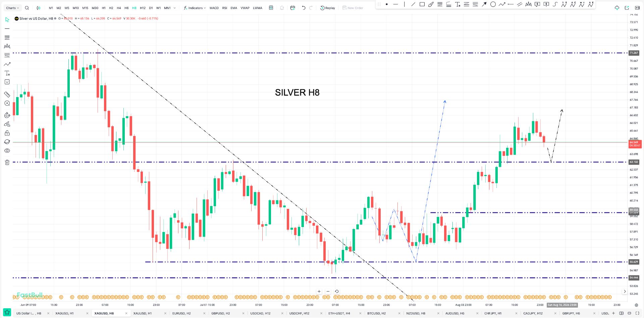Switch to the ETH-USDT, H4 tab

(x=339, y=313)
